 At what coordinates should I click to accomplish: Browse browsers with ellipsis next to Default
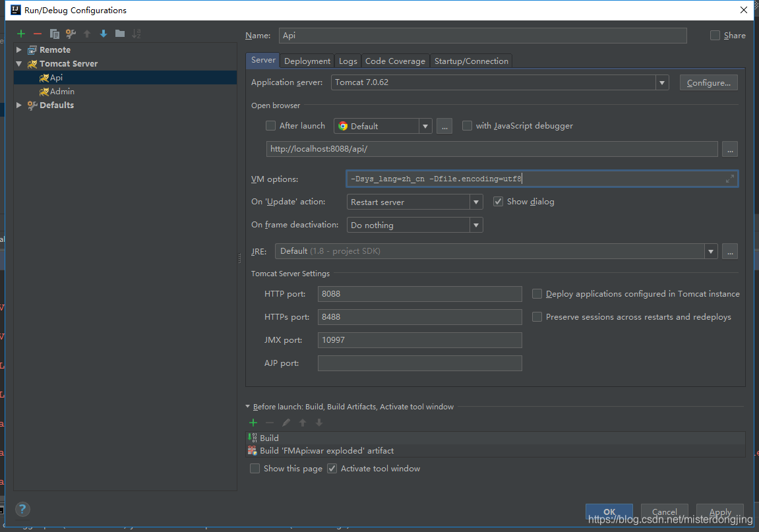click(x=444, y=127)
